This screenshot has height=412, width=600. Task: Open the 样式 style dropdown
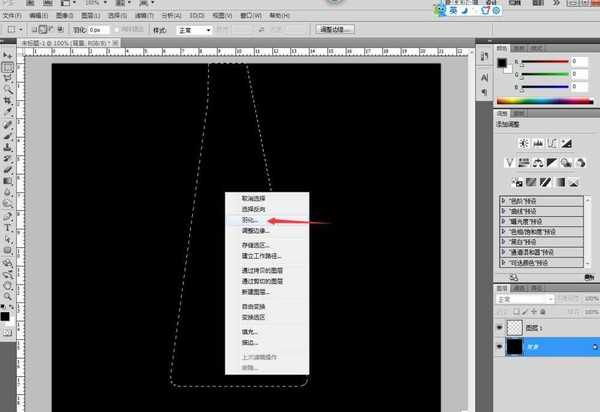(x=194, y=30)
